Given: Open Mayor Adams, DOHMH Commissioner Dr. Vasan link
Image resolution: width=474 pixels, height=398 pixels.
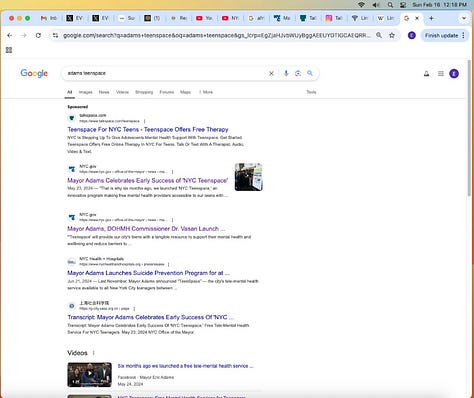Looking at the screenshot, I should [146, 229].
